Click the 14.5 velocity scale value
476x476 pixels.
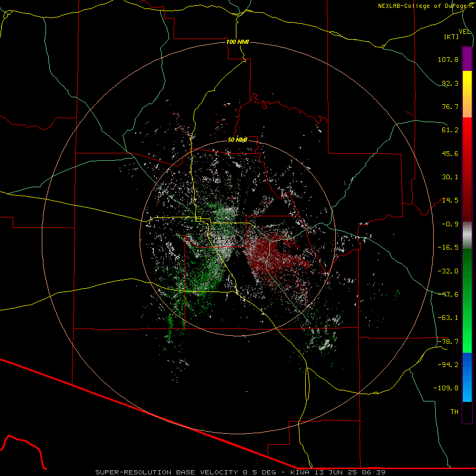pyautogui.click(x=450, y=200)
